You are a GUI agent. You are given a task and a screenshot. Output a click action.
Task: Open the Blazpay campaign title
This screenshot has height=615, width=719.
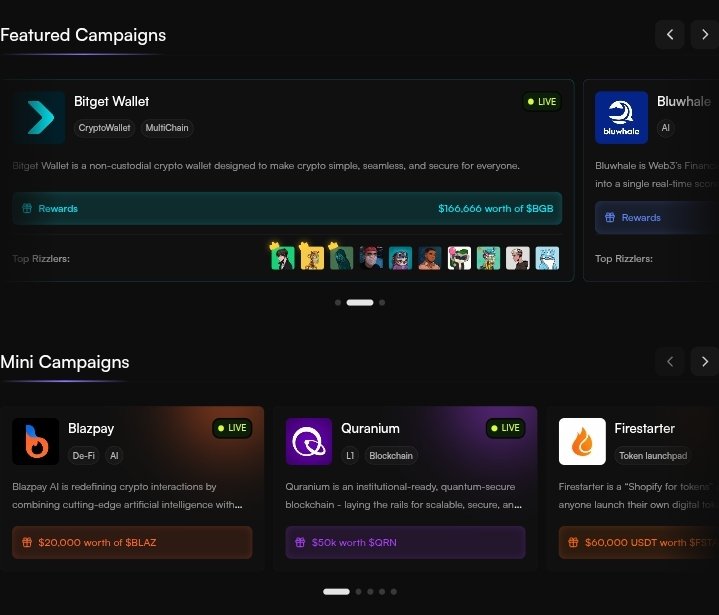91,428
